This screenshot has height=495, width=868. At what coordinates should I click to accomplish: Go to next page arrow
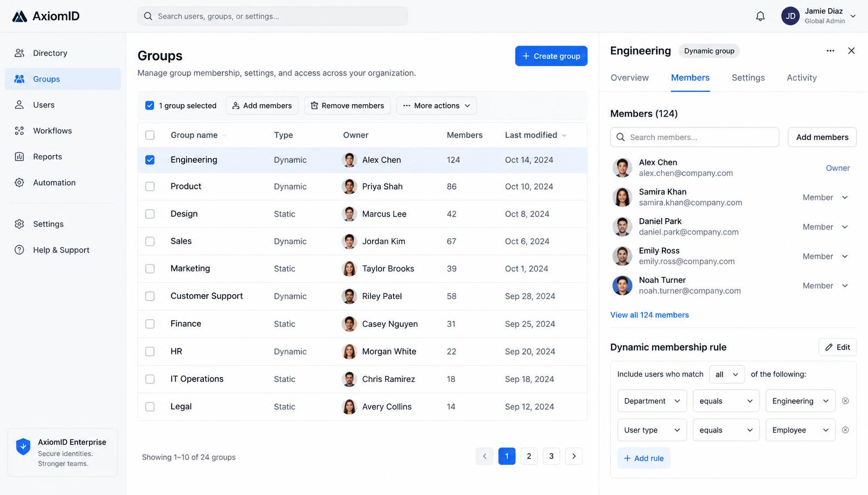[x=574, y=456]
